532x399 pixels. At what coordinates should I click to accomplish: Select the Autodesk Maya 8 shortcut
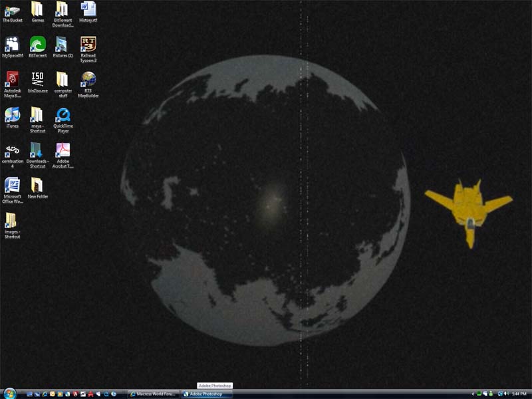pos(12,85)
